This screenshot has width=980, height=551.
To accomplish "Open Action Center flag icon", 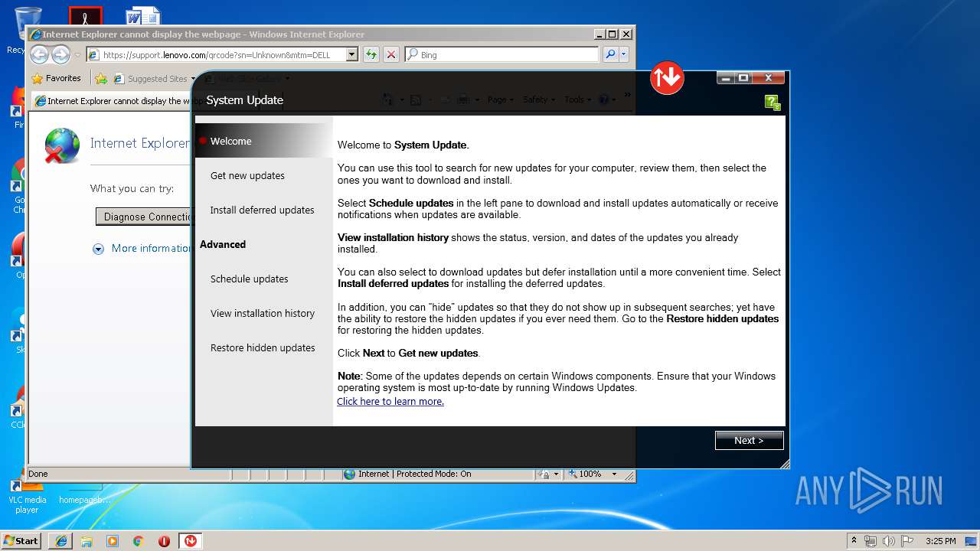I will click(x=906, y=541).
